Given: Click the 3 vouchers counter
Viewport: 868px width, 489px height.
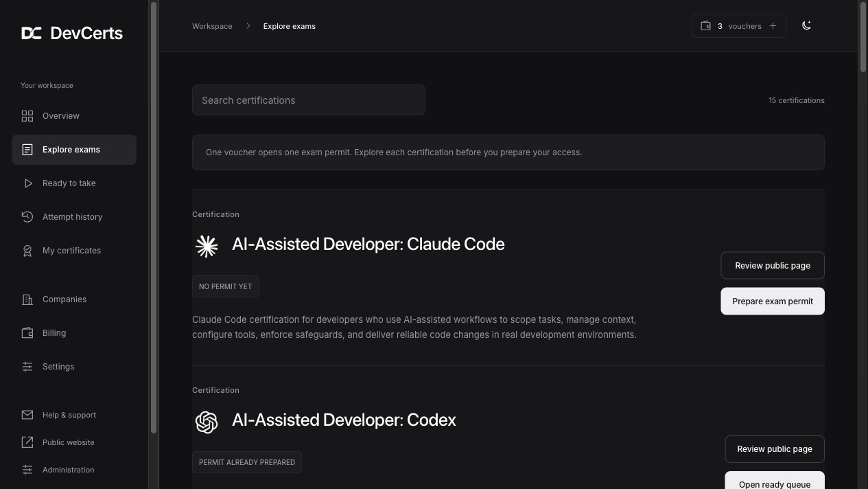Looking at the screenshot, I should (x=739, y=26).
